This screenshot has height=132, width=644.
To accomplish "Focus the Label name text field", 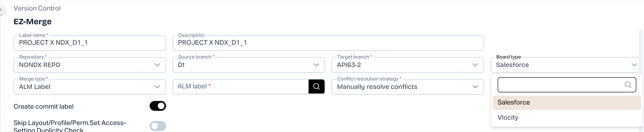I will 89,43.
